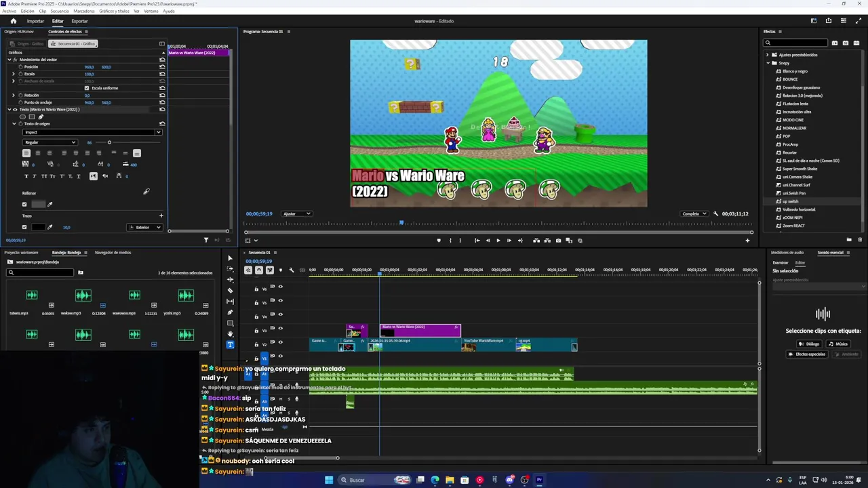This screenshot has width=868, height=488.
Task: Select Mario vs Wario Ware (2022) timeline clip
Action: point(420,330)
